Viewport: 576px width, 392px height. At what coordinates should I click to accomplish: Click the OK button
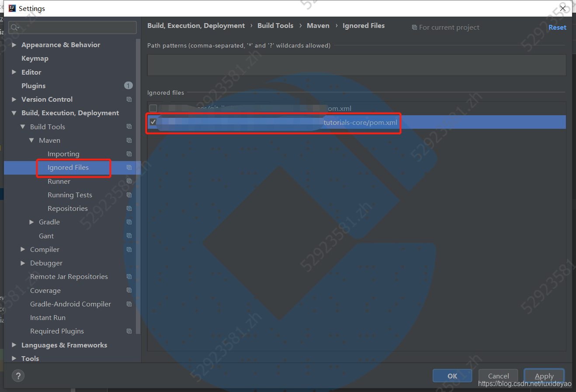[x=452, y=376]
